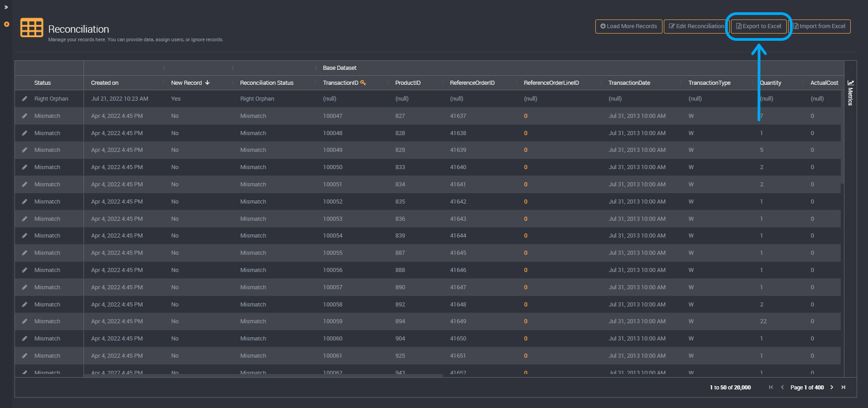Edit the Right Orphan row with pencil icon
Screen dimensions: 868x408
click(x=25, y=99)
